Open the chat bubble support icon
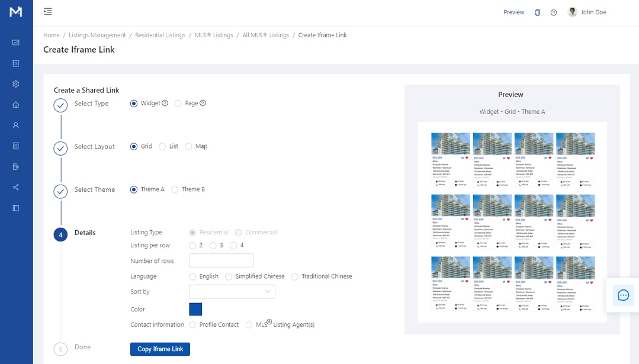This screenshot has height=364, width=639. coord(624,295)
